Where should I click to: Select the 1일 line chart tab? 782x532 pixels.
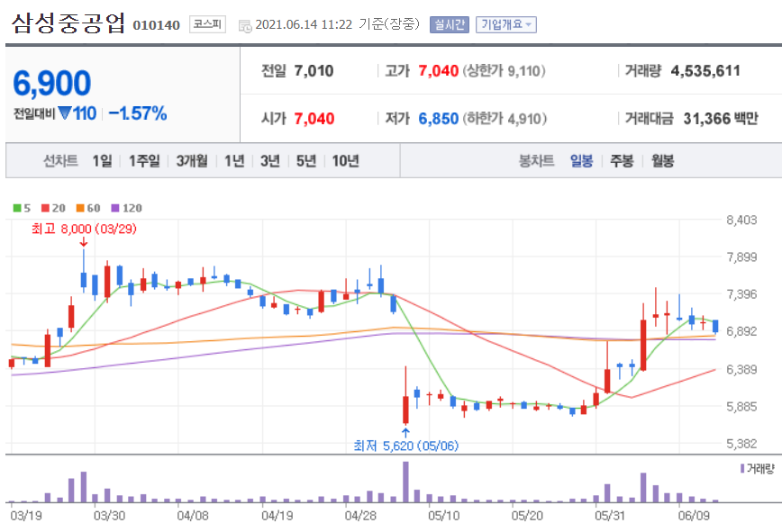coord(102,161)
